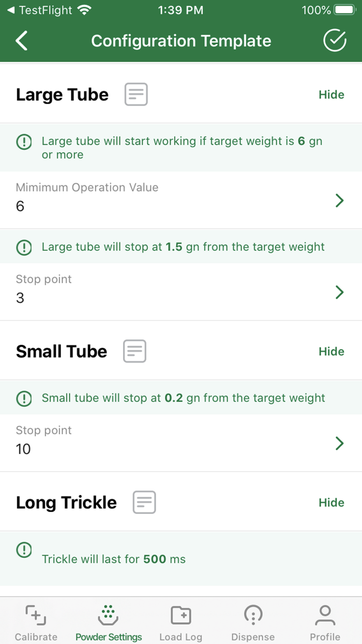
Task: Open the note icon beside Large Tube
Action: point(135,94)
